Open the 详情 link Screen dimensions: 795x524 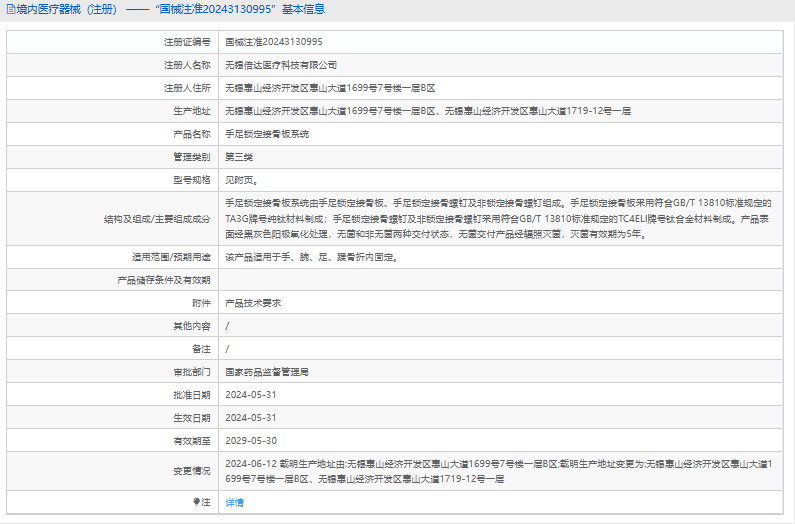[234, 502]
